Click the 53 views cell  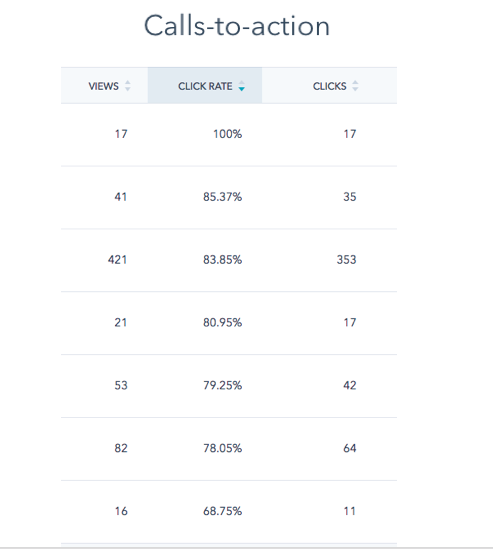121,385
